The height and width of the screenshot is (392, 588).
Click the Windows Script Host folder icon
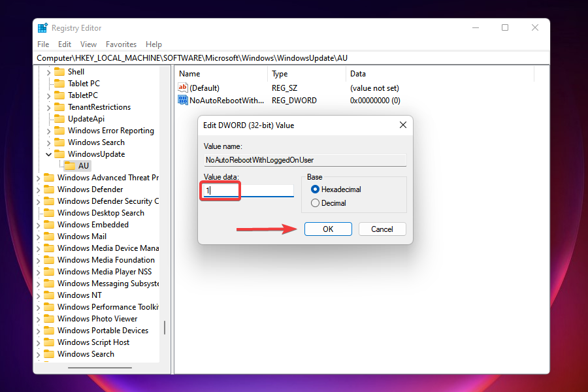[x=49, y=342]
